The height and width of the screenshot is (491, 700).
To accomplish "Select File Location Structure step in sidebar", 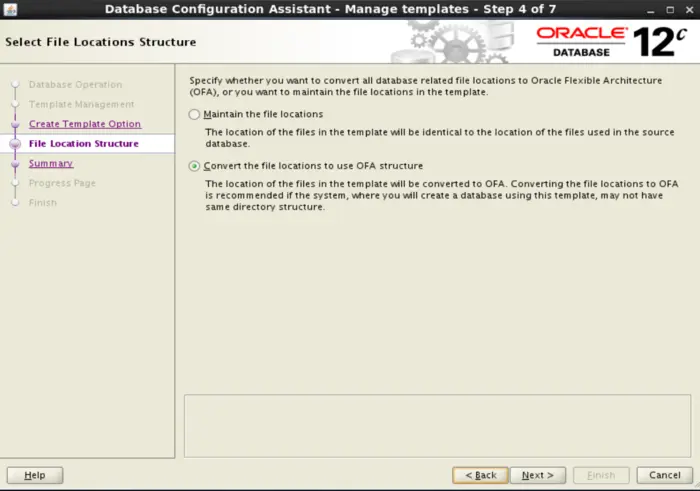I will (x=84, y=144).
